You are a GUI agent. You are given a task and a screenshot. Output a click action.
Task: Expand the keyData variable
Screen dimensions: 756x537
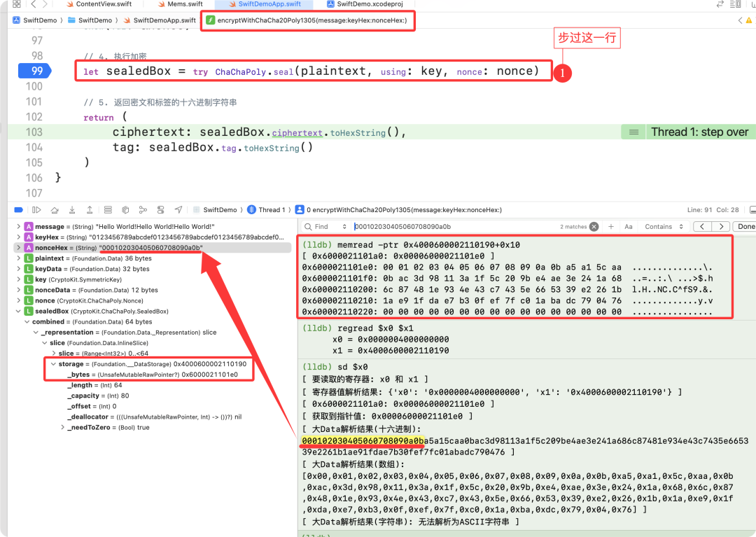click(18, 269)
